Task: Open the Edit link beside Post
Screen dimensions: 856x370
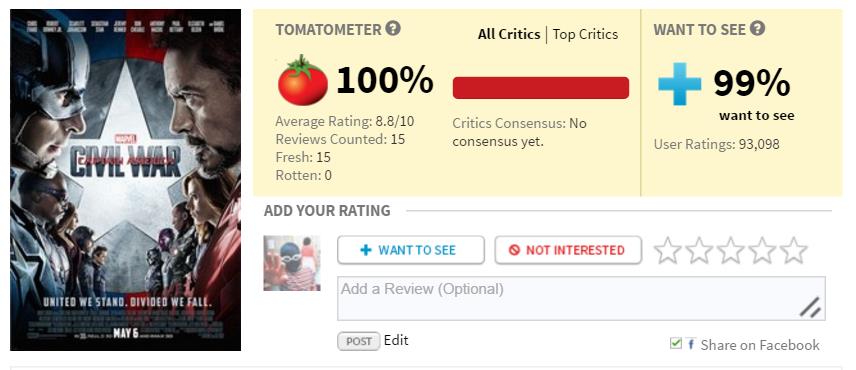Action: [396, 341]
